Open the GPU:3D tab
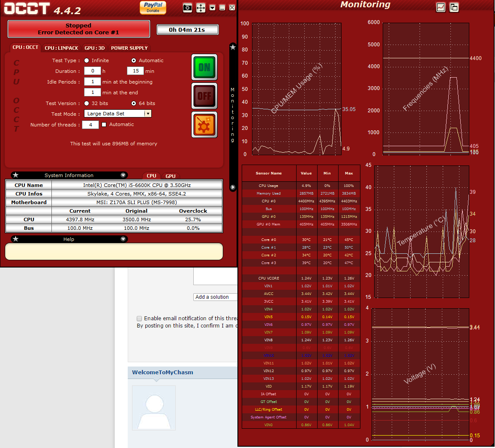The width and height of the screenshot is (495, 448). coord(94,48)
